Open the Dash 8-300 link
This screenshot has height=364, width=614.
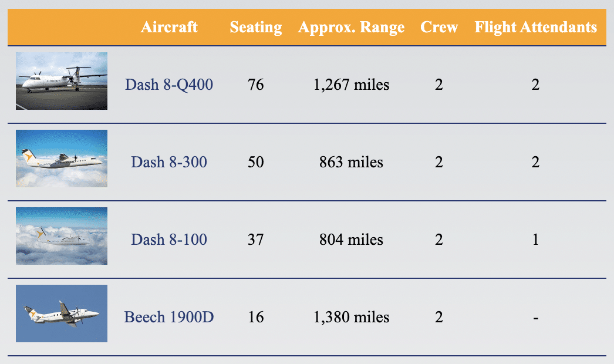coord(169,162)
